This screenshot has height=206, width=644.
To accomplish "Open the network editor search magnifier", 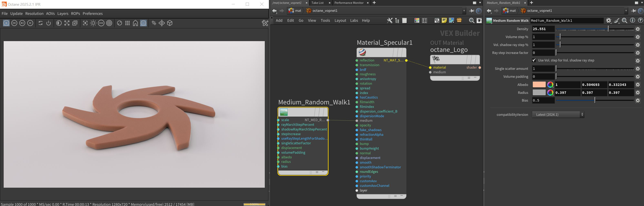I will [x=471, y=21].
